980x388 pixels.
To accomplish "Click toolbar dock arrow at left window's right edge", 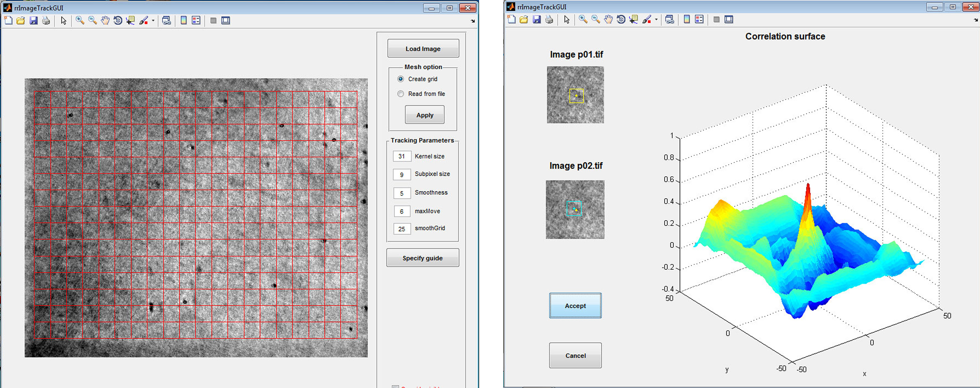I will pos(473,21).
